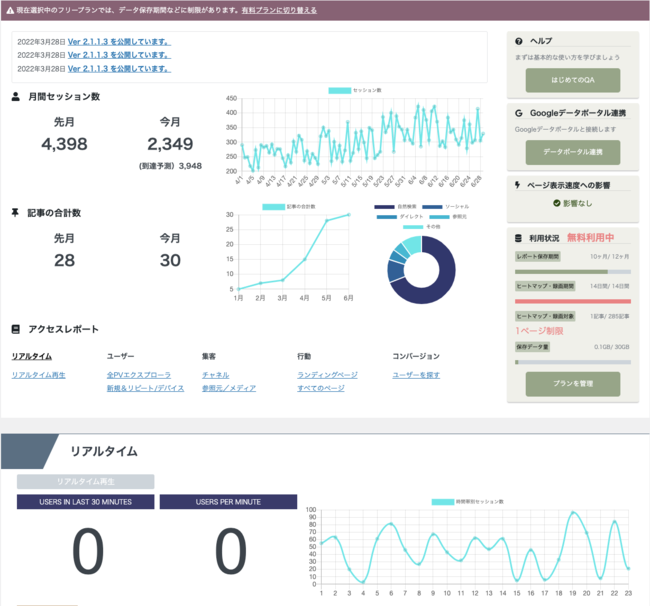The width and height of the screenshot is (650, 607).
Task: Select the 行動 report category heading
Action: pos(304,356)
